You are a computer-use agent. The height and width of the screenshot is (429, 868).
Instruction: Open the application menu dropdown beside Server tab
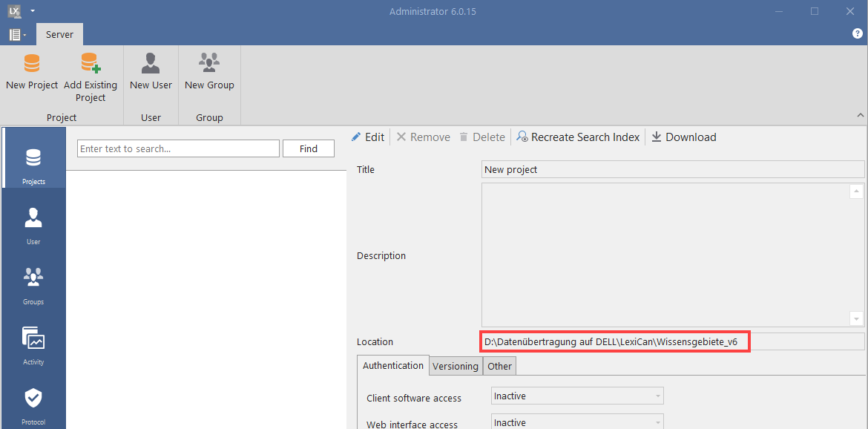[18, 35]
